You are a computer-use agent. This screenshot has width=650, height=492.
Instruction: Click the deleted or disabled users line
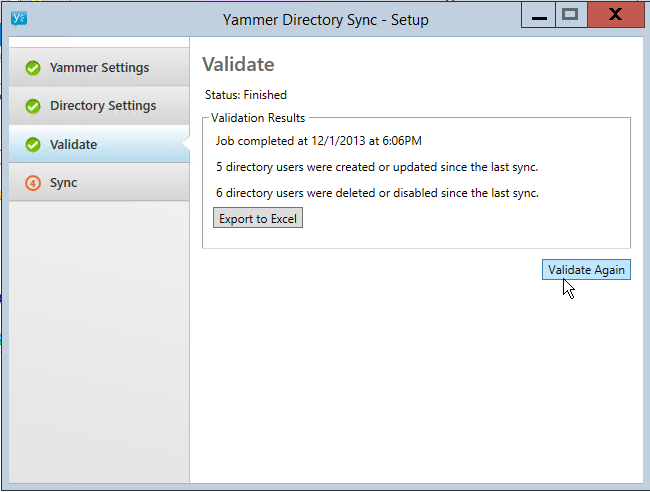377,193
